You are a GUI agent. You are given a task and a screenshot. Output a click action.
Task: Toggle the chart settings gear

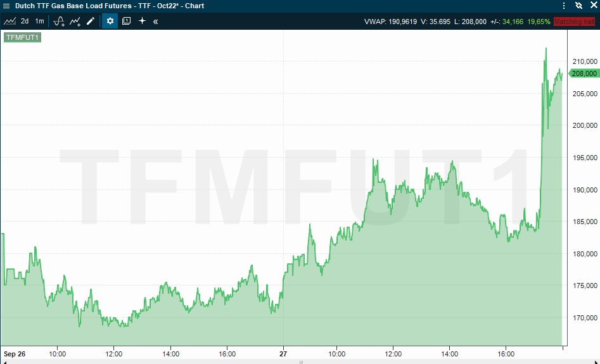[110, 21]
